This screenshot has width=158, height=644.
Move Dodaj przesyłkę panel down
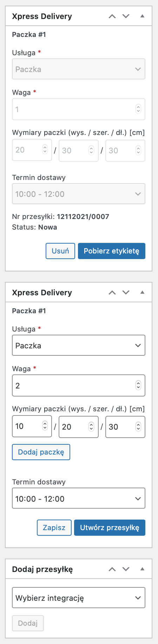click(x=126, y=569)
